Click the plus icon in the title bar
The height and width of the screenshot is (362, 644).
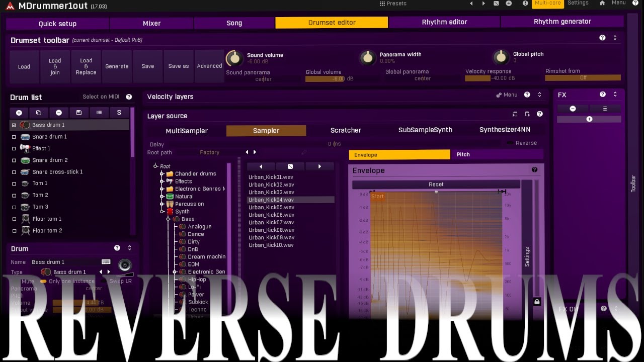tap(509, 4)
